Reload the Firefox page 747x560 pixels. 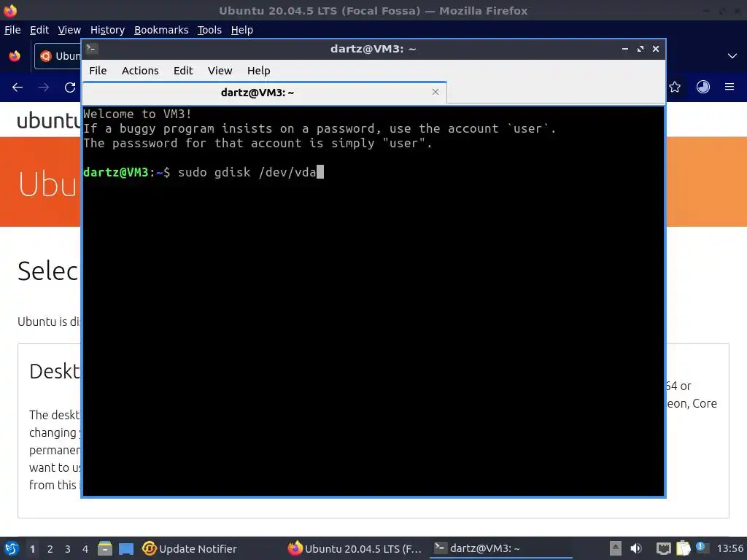pos(70,87)
